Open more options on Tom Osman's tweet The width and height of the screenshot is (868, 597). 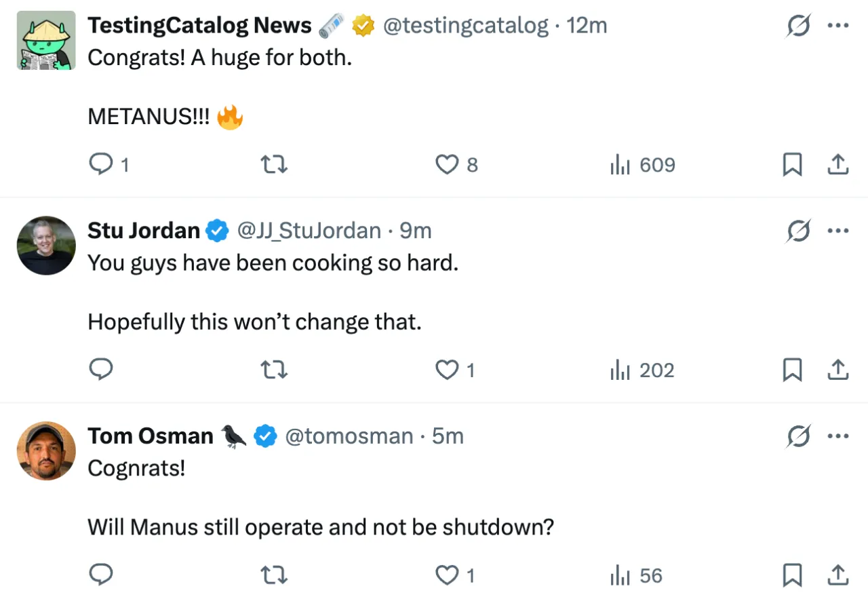[x=838, y=437]
